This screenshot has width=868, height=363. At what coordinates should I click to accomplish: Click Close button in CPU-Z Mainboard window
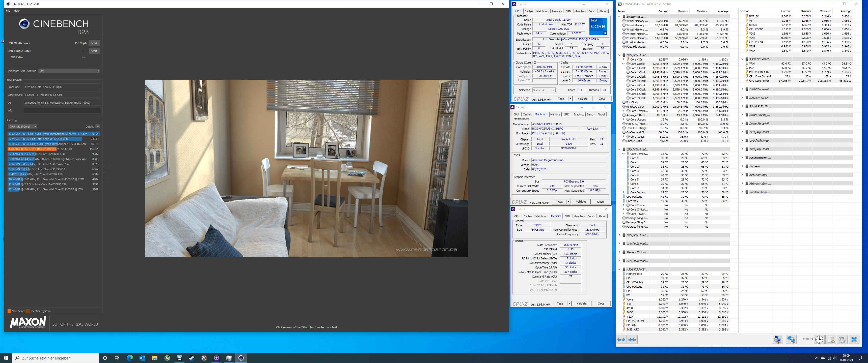click(x=600, y=202)
